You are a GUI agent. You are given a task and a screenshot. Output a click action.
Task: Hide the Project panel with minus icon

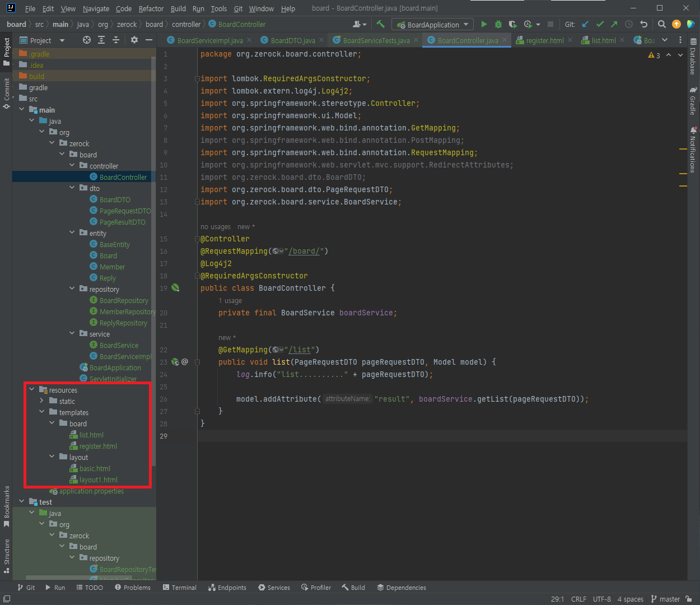tap(149, 40)
